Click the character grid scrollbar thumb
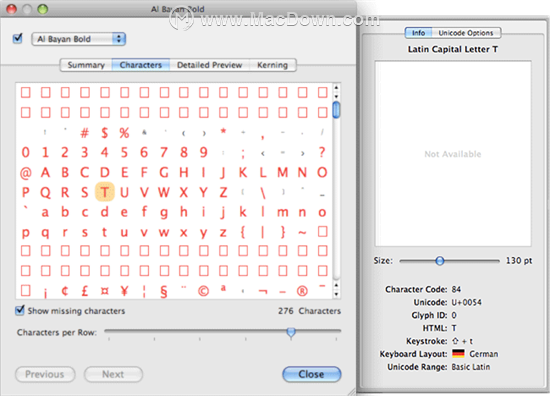 336,110
